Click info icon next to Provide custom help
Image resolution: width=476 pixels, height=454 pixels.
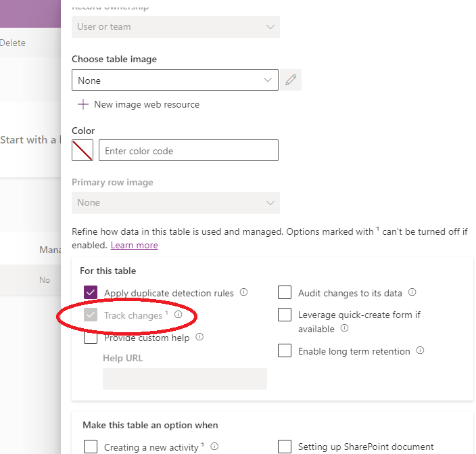(200, 337)
